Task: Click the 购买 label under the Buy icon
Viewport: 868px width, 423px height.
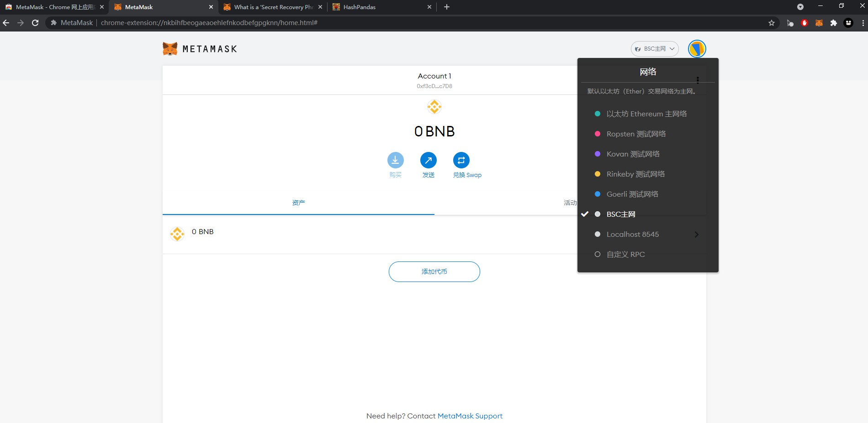Action: click(396, 175)
